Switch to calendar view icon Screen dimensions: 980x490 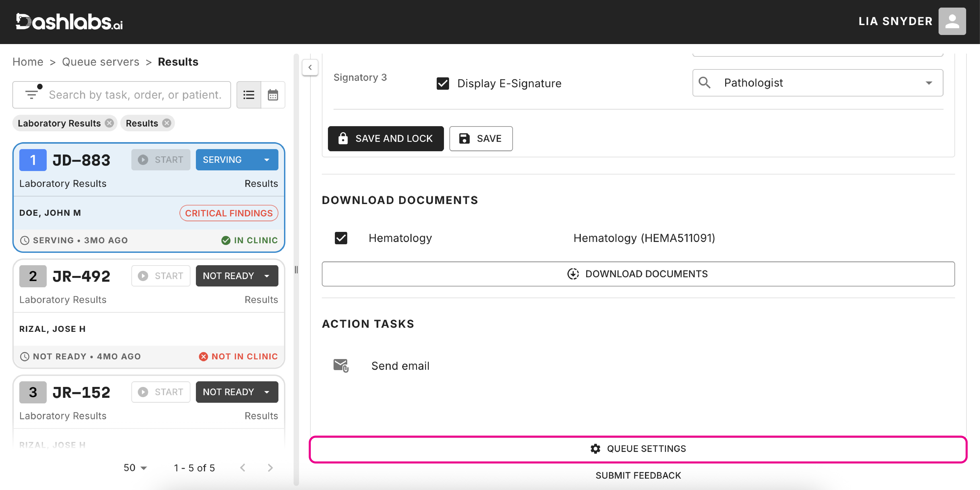click(273, 95)
